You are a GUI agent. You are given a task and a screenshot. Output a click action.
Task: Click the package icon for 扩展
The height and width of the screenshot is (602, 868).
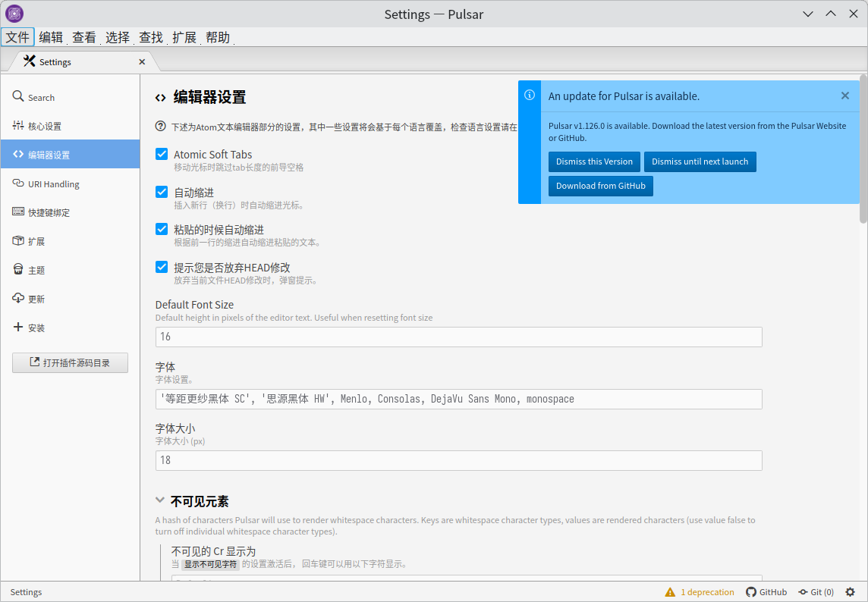pos(18,240)
